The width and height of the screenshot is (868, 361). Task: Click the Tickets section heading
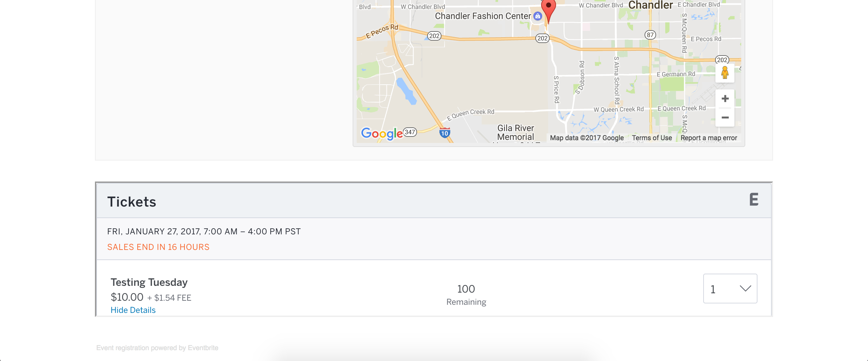[x=132, y=202]
